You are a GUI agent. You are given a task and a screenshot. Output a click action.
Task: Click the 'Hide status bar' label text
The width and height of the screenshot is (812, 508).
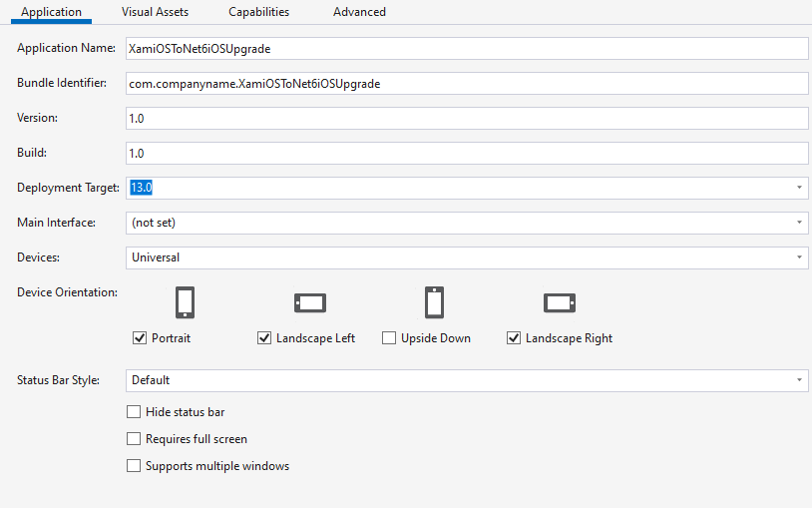point(185,412)
